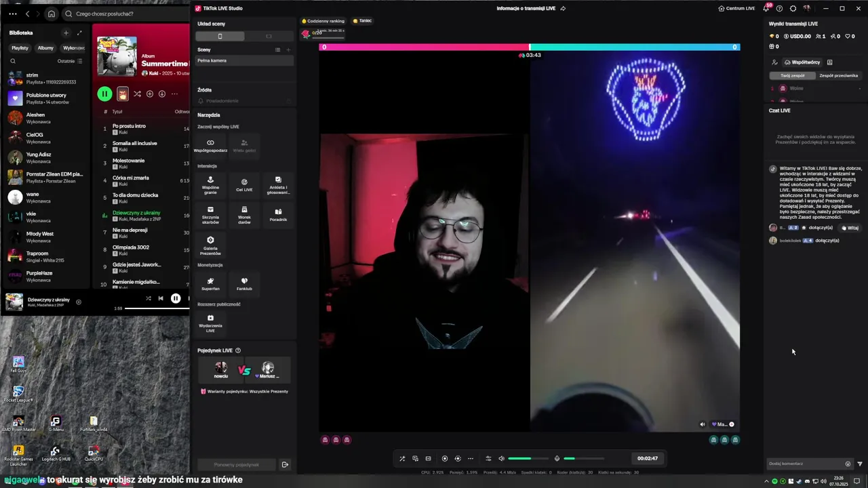Mute opponent's audio in right video

click(x=703, y=424)
